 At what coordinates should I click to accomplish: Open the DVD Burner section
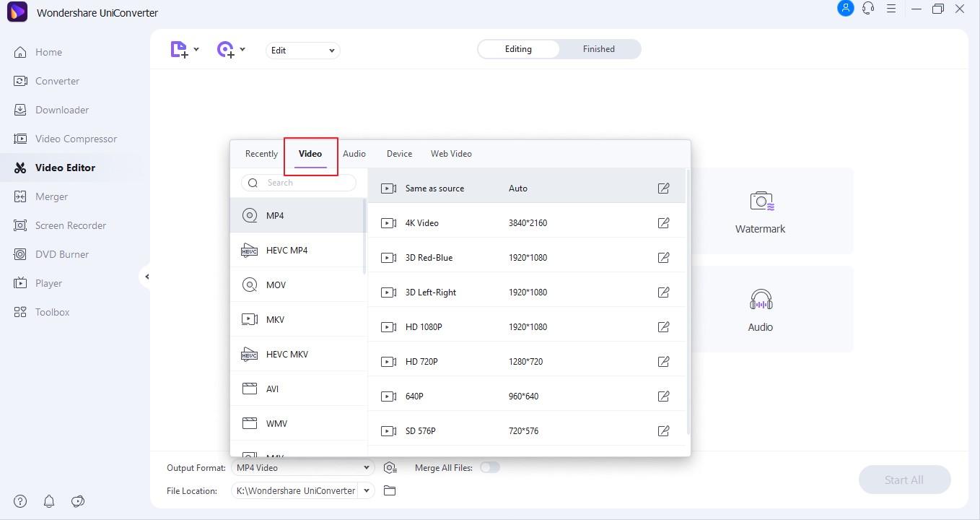pyautogui.click(x=62, y=254)
